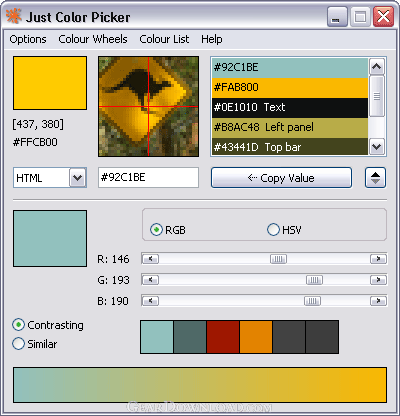Click the Copy Value button
This screenshot has width=400, height=416.
(281, 178)
